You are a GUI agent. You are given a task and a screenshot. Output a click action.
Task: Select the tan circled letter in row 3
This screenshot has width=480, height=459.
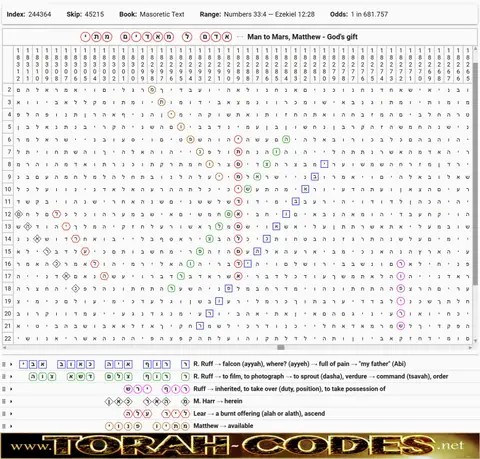tap(162, 102)
